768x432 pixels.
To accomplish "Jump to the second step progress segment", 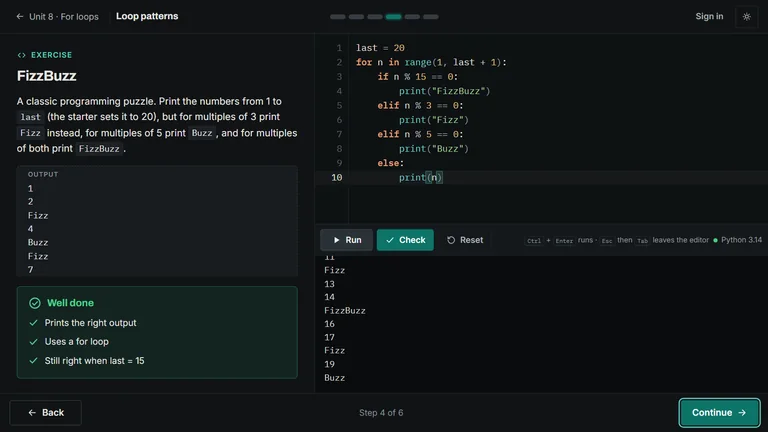I will pos(356,17).
